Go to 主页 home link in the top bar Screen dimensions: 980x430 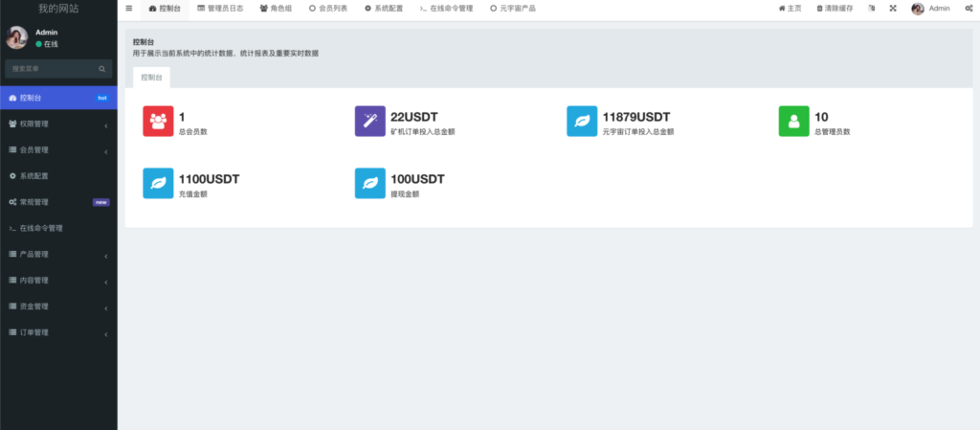point(790,9)
